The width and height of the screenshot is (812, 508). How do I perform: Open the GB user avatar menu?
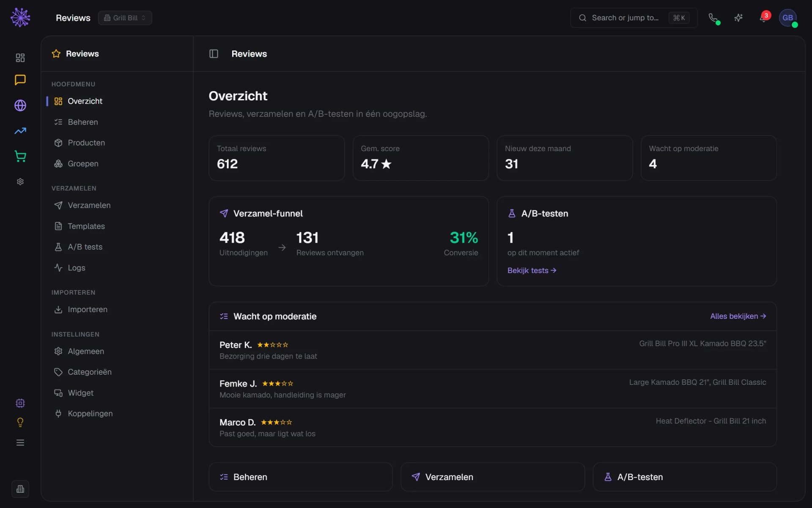(787, 18)
